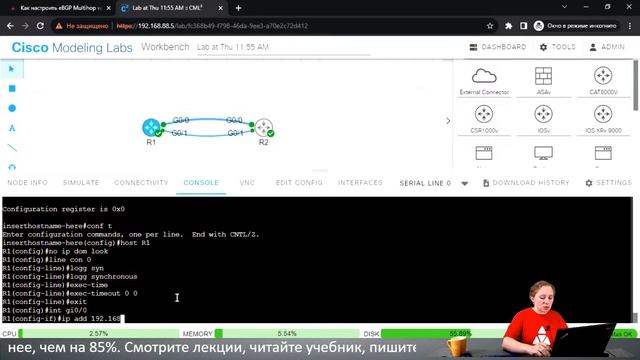
Task: Close the Lab at Thu 11:55 AM tab
Action: pyautogui.click(x=220, y=8)
